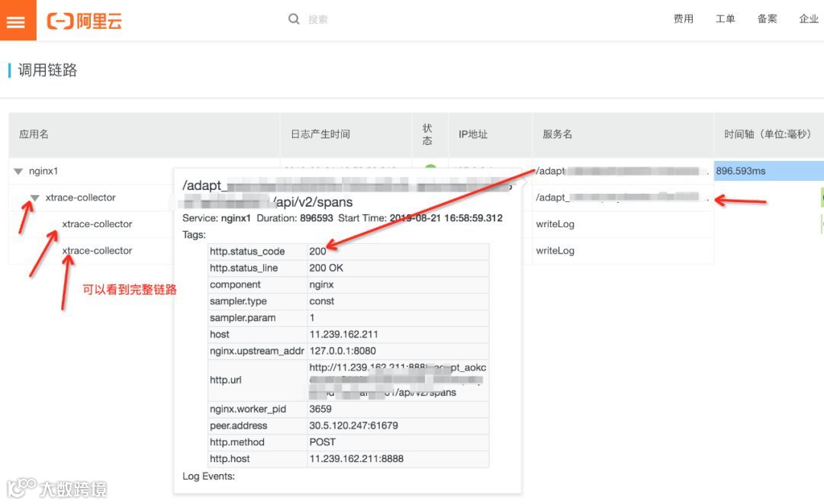Click the http.host value 11.239.162.211:8888
This screenshot has width=824, height=504.
point(356,459)
